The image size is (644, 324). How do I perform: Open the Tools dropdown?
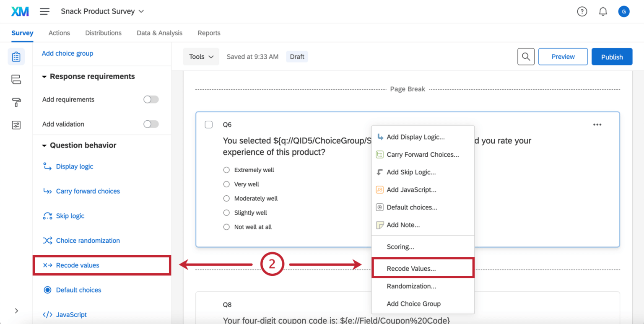pos(201,57)
